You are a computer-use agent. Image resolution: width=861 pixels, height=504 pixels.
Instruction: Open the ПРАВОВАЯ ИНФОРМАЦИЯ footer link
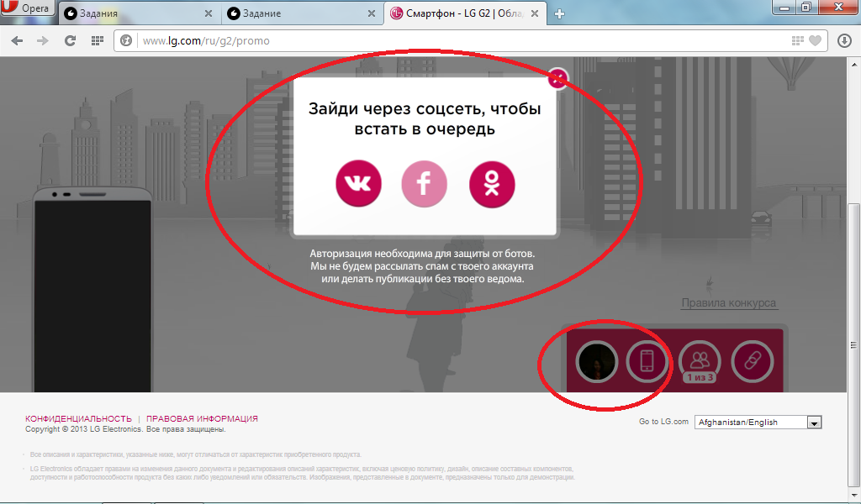pyautogui.click(x=202, y=418)
